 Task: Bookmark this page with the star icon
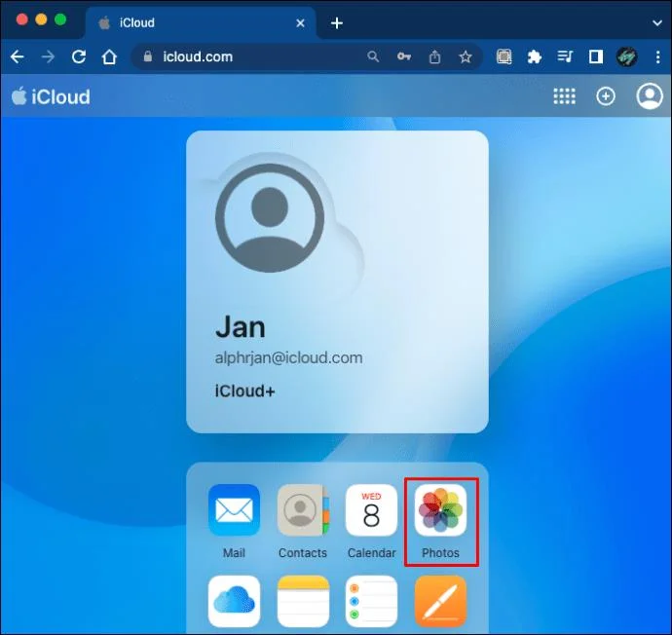[x=466, y=56]
